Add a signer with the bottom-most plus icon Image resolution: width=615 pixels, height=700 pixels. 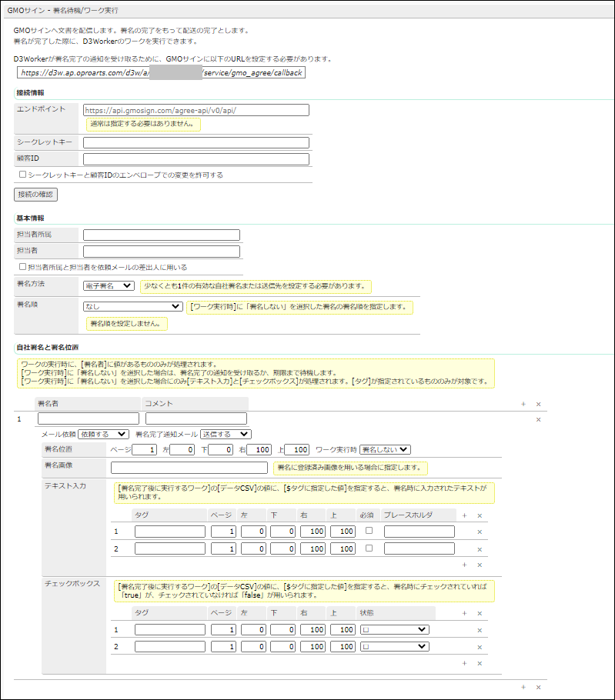pos(523,687)
